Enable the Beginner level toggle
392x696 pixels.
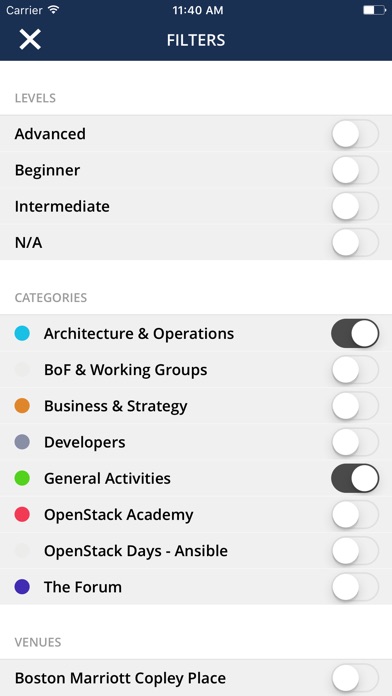point(355,170)
